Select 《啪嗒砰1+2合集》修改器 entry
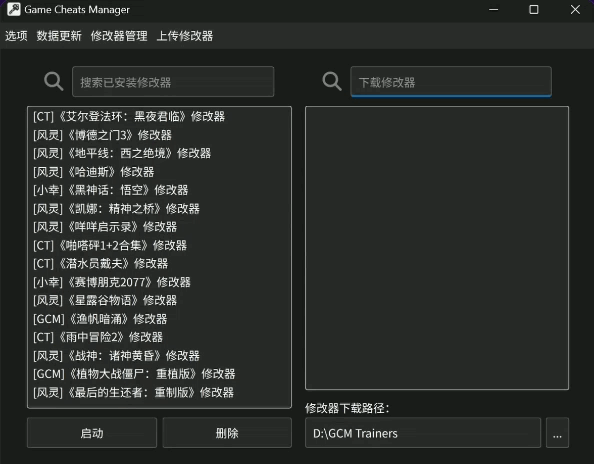 coord(159,245)
